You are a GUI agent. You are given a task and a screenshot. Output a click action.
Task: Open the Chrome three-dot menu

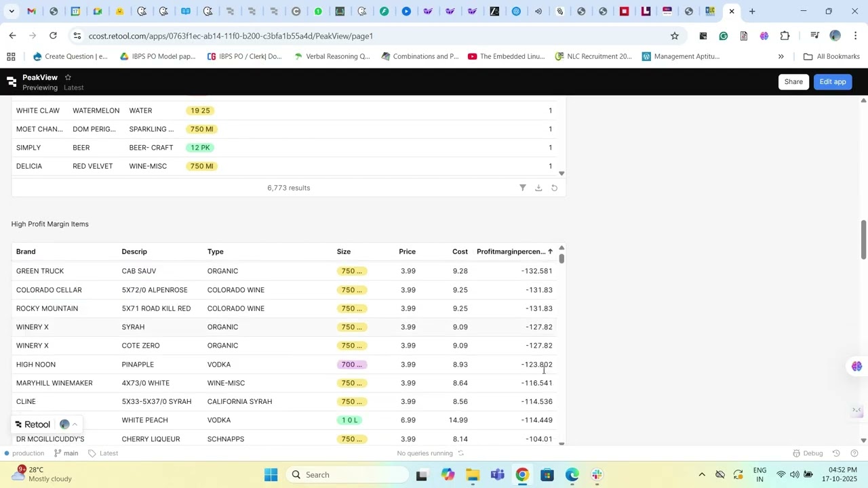click(856, 36)
